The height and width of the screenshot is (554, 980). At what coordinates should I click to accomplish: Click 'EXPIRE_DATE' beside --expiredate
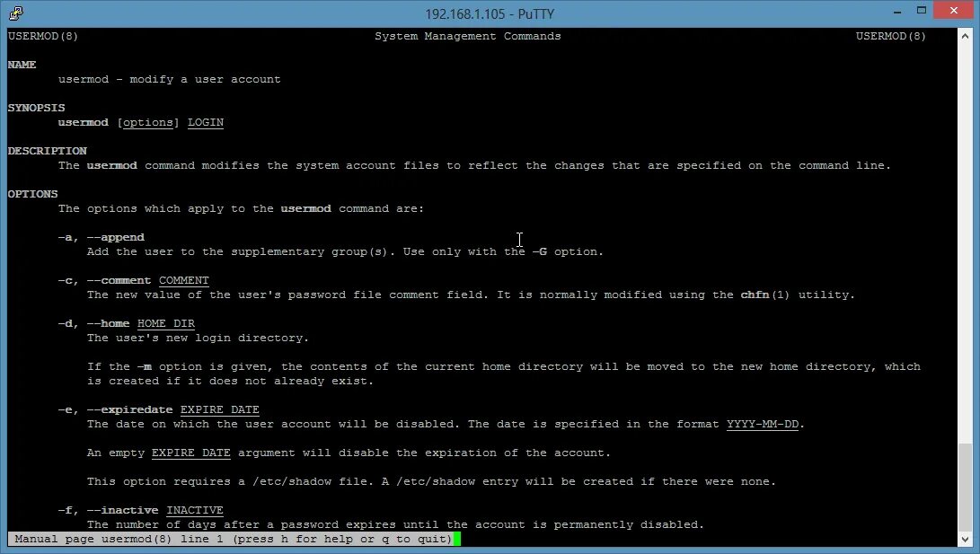click(x=220, y=409)
